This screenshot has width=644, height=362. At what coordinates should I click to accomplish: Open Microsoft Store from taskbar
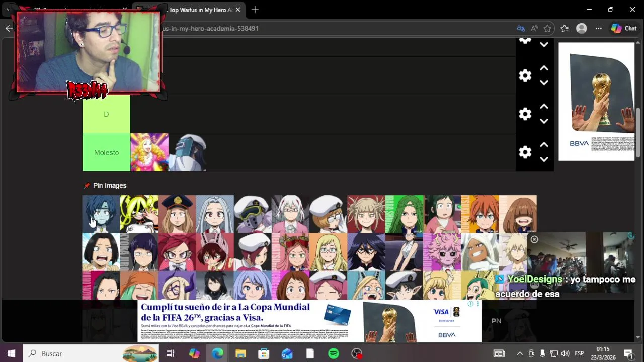click(x=264, y=353)
